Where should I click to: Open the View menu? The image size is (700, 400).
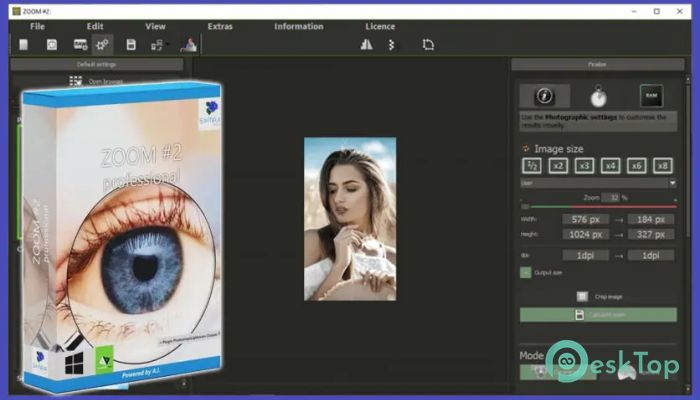[155, 26]
